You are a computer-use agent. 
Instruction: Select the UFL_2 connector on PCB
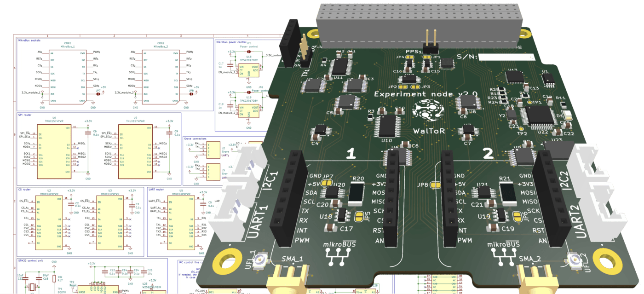pos(575,261)
